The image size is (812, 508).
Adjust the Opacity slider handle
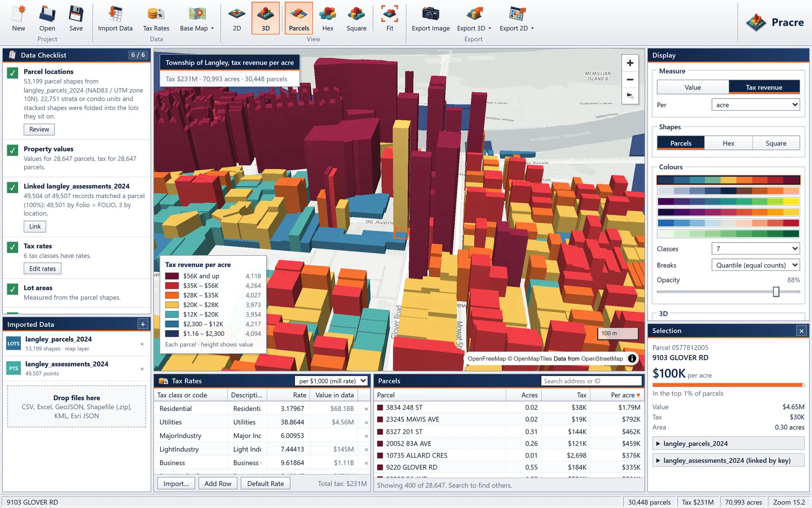[776, 292]
